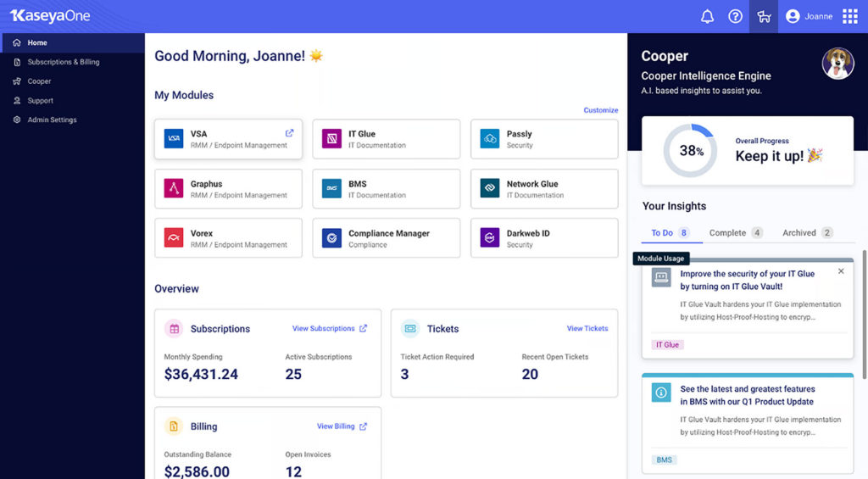
Task: Click the IT Glue tag on insight card
Action: [x=668, y=344]
